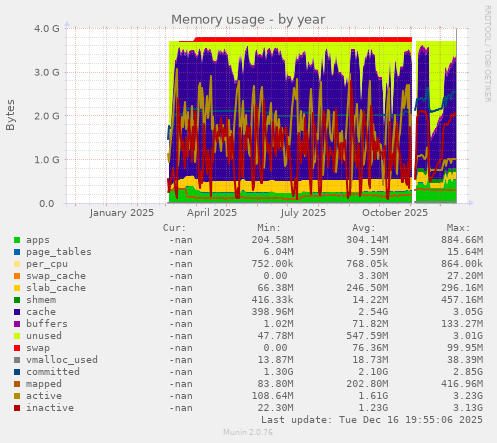Click the 'swap' legend label
Image resolution: width=497 pixels, height=443 pixels.
pyautogui.click(x=38, y=348)
